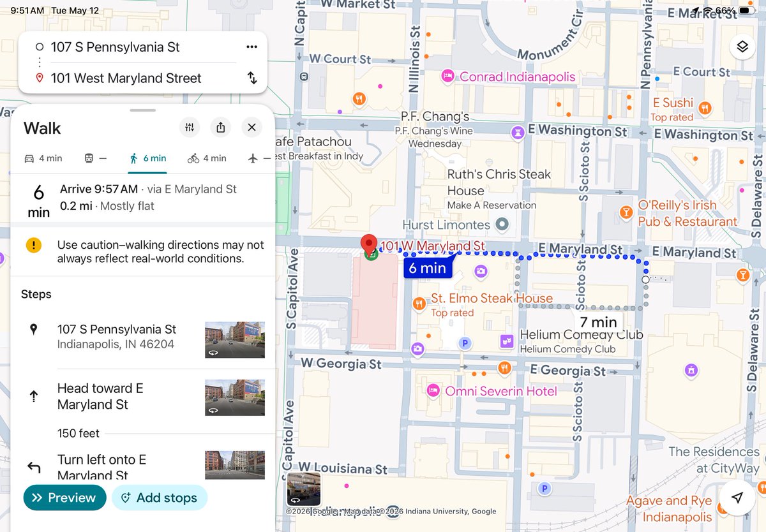Tap the Ruth's Chris Steak House label
This screenshot has height=532, width=766.
click(499, 182)
